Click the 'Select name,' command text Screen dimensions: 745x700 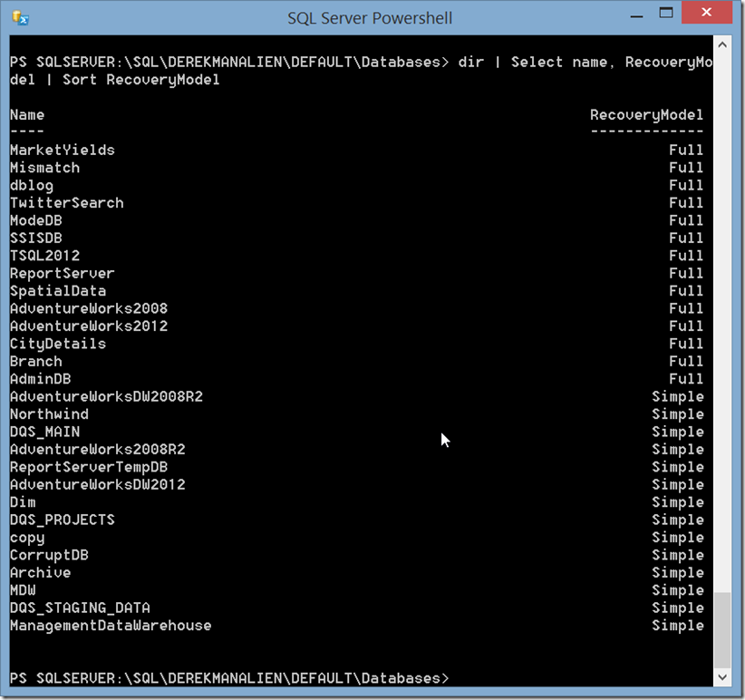pos(563,63)
